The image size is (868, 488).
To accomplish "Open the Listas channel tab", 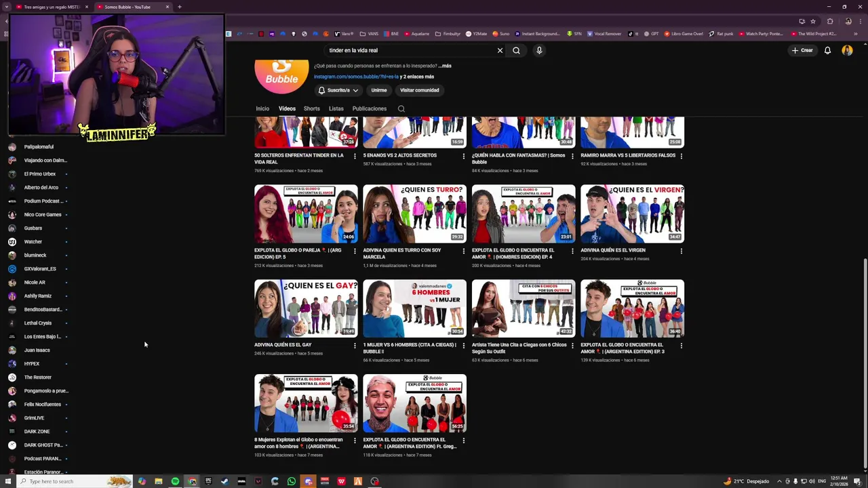I will (336, 108).
